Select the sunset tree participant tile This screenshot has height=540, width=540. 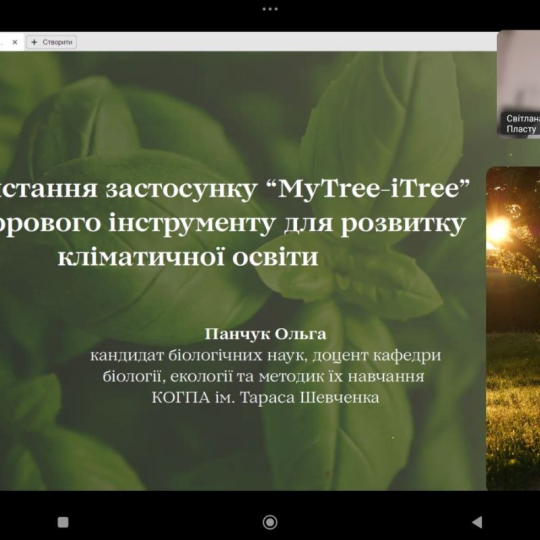coord(513,328)
